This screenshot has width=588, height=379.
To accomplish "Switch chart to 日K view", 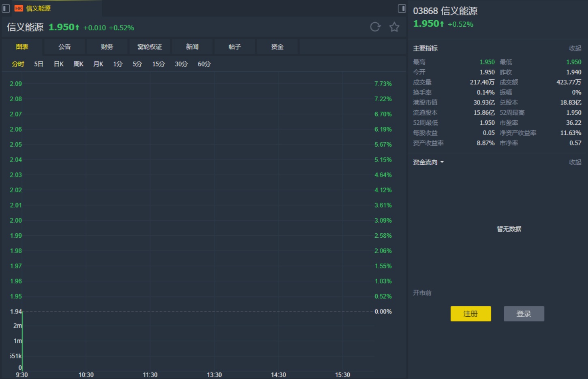I will click(x=59, y=64).
